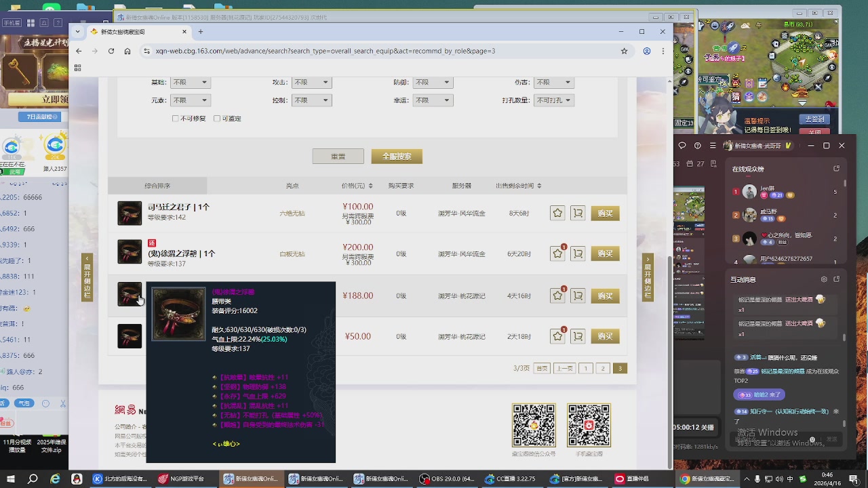Click the 司马迁之君子 item thumbnail
The width and height of the screenshot is (868, 488).
[x=130, y=213]
